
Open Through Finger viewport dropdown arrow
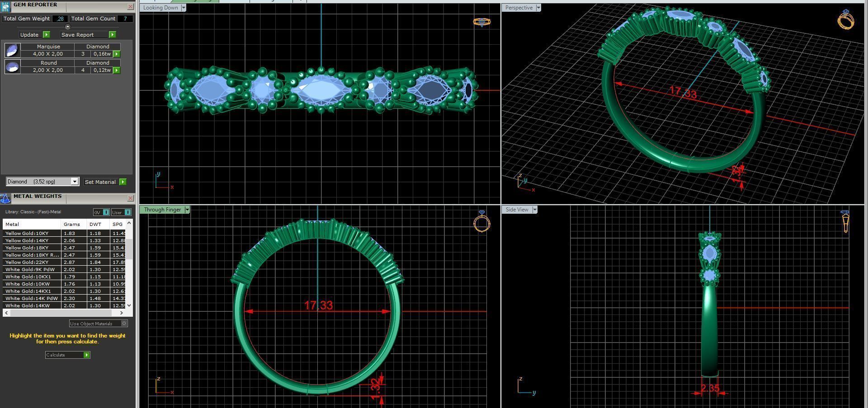[x=187, y=210]
